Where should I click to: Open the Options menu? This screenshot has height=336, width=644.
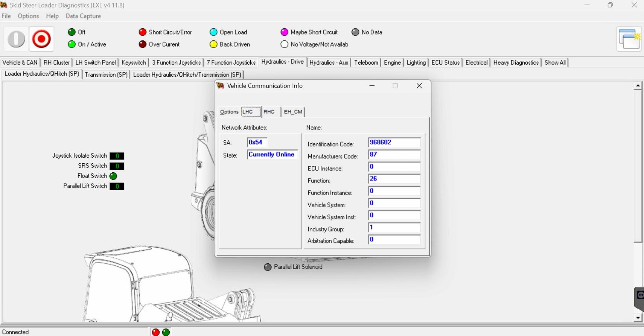(x=28, y=16)
